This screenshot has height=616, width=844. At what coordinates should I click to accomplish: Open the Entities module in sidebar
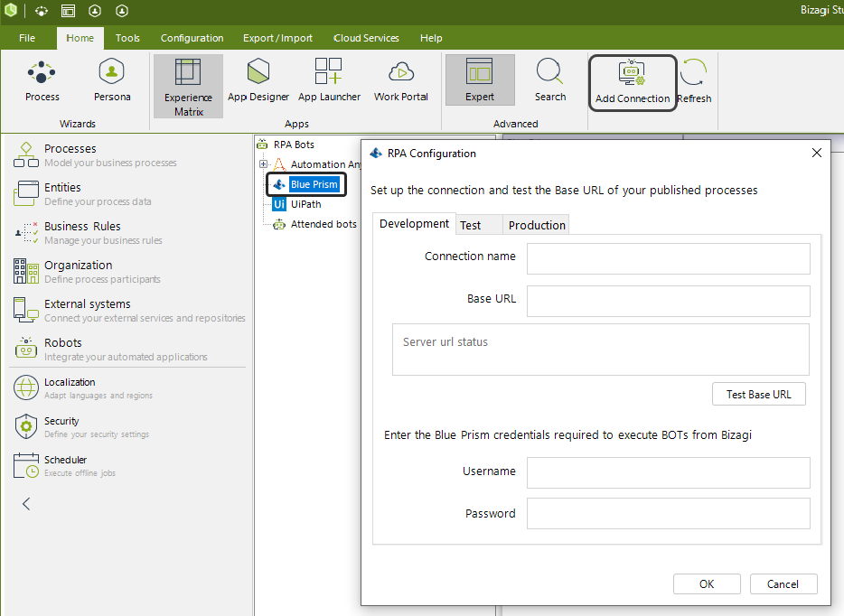(x=83, y=193)
